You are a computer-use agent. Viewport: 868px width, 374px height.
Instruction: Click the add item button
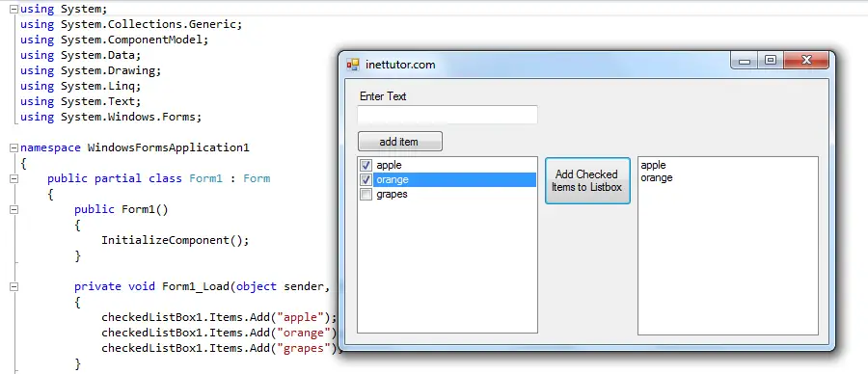(x=399, y=141)
